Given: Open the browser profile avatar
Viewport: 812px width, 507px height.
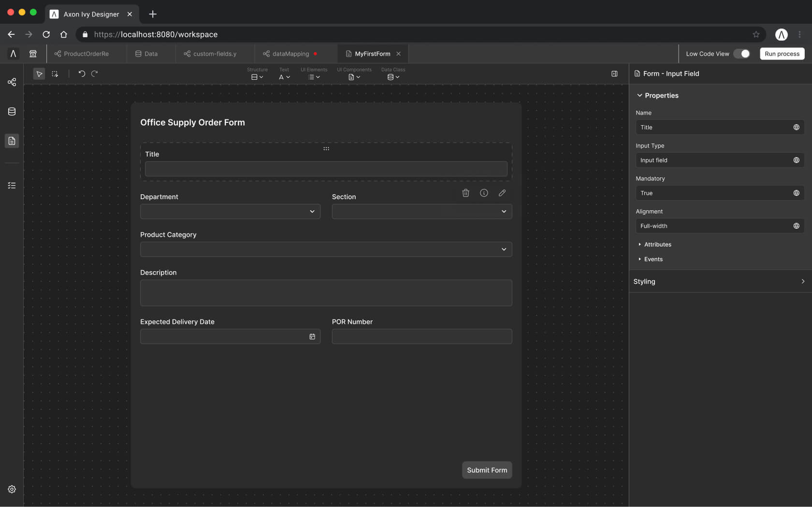Looking at the screenshot, I should point(782,34).
